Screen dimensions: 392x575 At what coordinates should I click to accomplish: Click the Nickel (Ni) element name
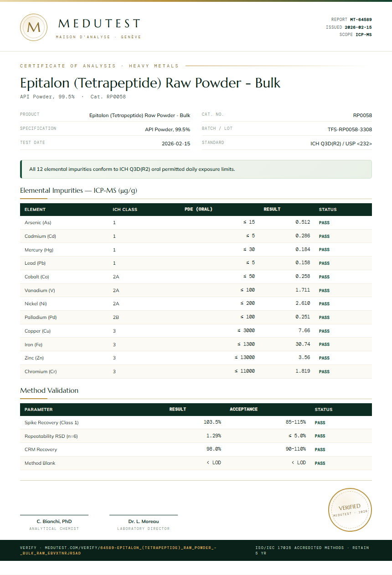click(36, 304)
